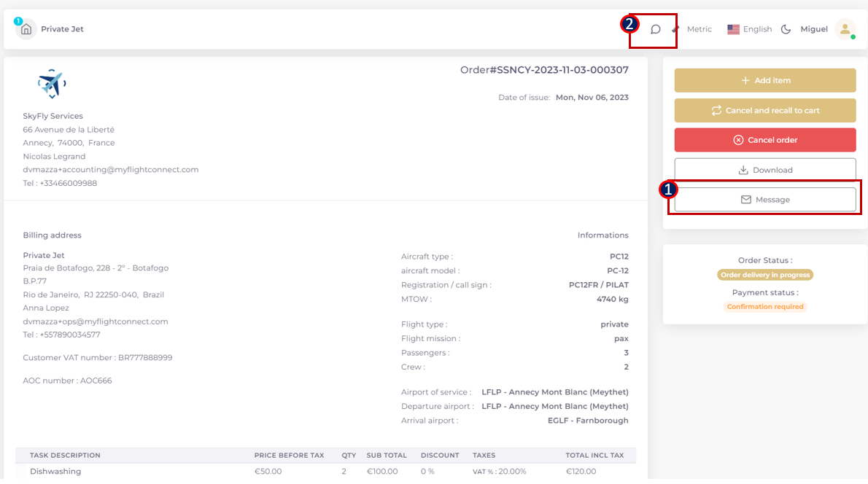Image resolution: width=868 pixels, height=484 pixels.
Task: Click the SkyFly airplane logo
Action: point(52,84)
